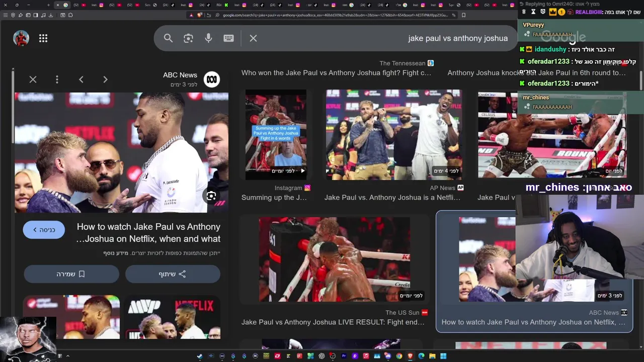Open Adobe Premiere Pro from taskbar
The height and width of the screenshot is (362, 644).
(344, 356)
